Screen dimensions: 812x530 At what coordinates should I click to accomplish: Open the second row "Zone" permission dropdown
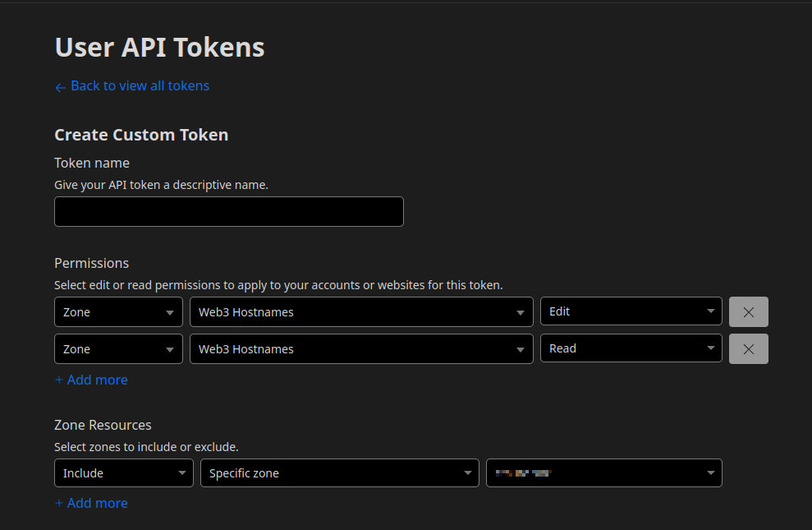point(117,348)
